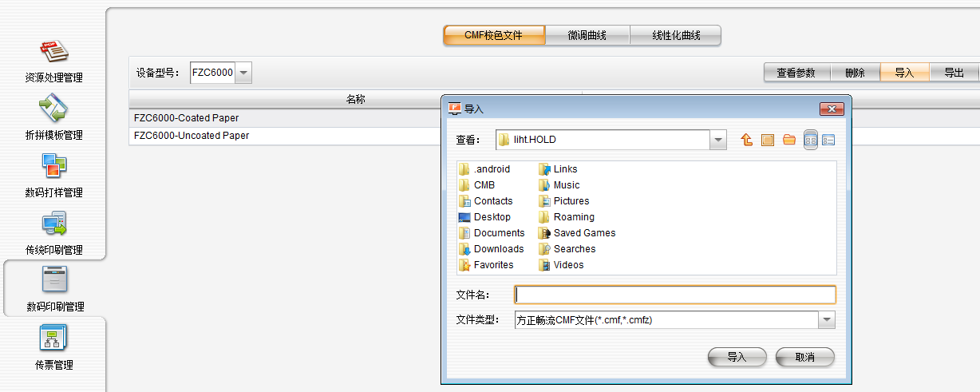980x392 pixels.
Task: Click 取消 to cancel import
Action: tap(804, 357)
